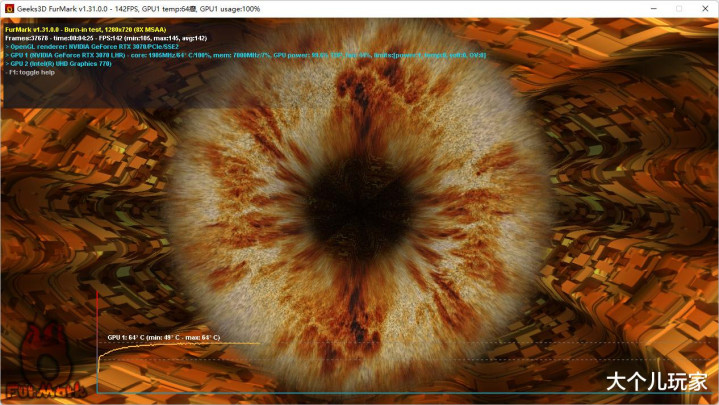Click the Geeks3D FurMark window title text
719x405 pixels.
(x=138, y=9)
